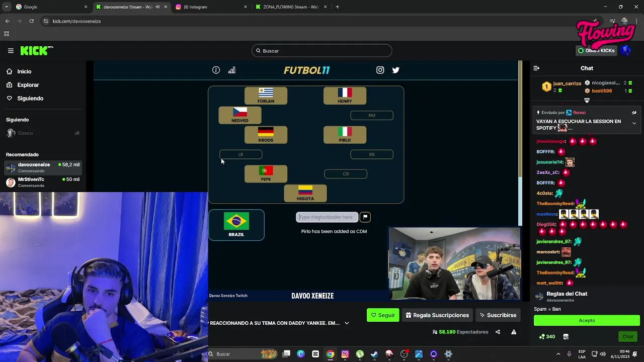Expand pinned message by florssi
Screen dimensions: 644x362
point(634,123)
